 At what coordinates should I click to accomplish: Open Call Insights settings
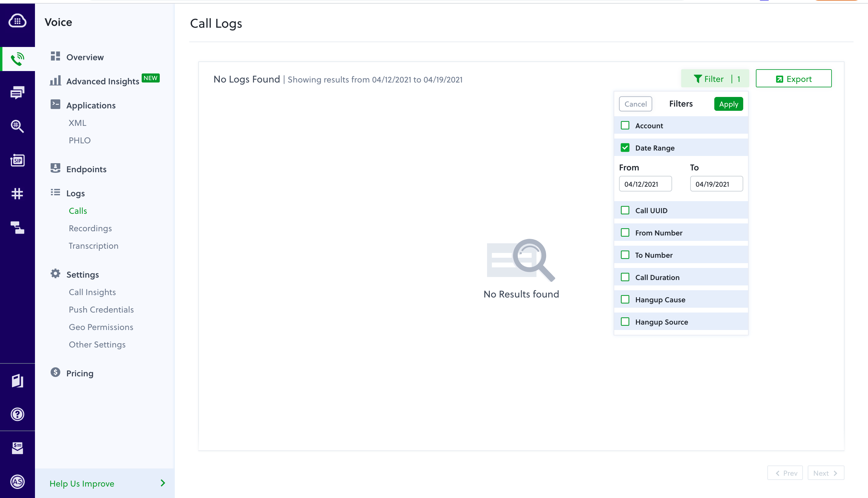pyautogui.click(x=92, y=292)
